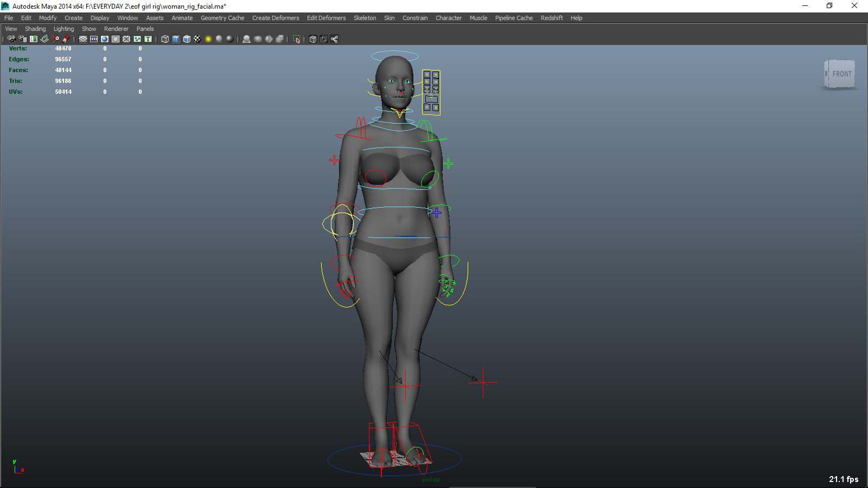Toggle the Film Gate display

pos(94,39)
